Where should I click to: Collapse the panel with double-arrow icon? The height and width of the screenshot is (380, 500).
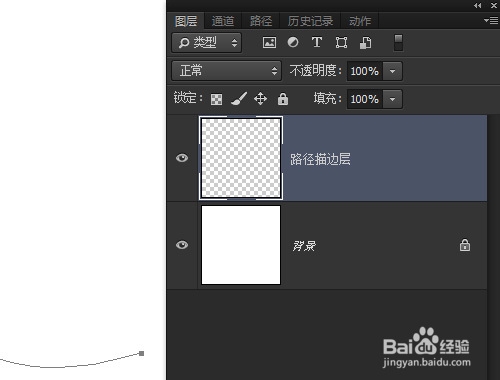[478, 5]
